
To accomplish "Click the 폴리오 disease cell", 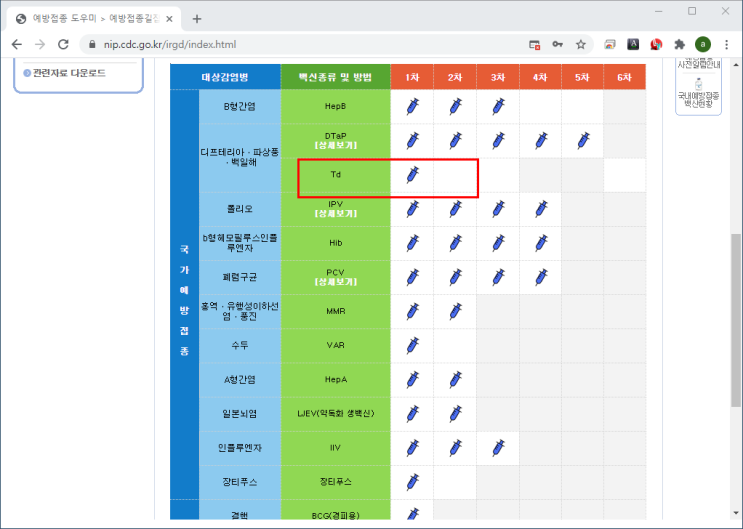I will tap(240, 209).
